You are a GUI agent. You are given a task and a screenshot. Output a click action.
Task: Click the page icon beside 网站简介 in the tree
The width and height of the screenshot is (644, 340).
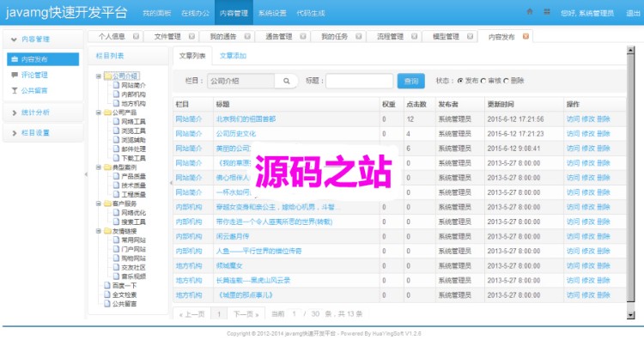[x=116, y=85]
